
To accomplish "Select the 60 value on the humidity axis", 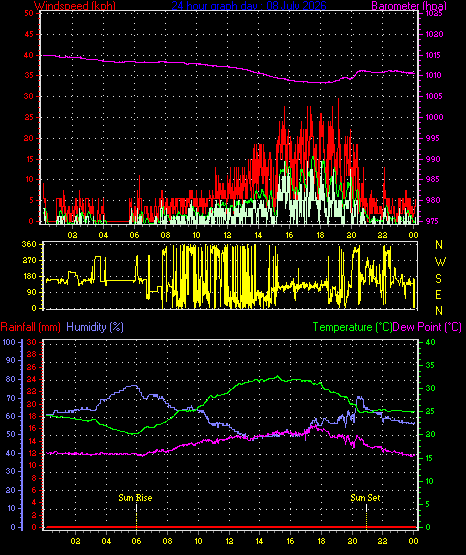I will pos(11,416).
